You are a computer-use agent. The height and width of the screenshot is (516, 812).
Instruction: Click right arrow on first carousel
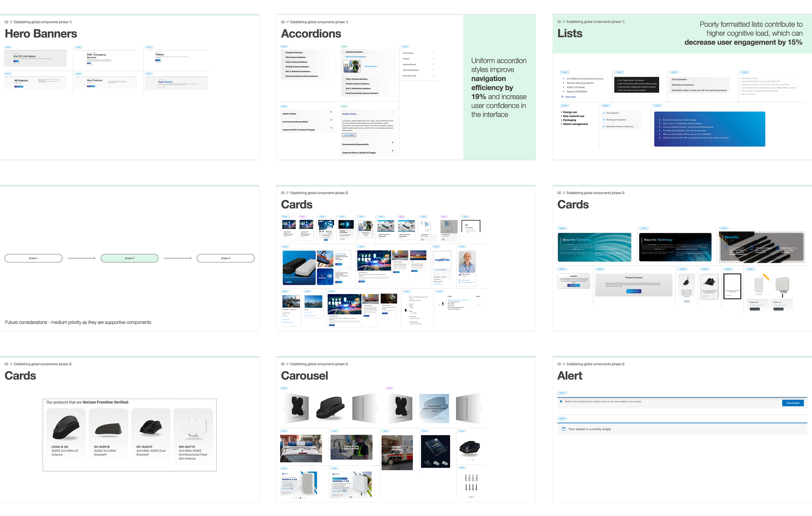(377, 408)
